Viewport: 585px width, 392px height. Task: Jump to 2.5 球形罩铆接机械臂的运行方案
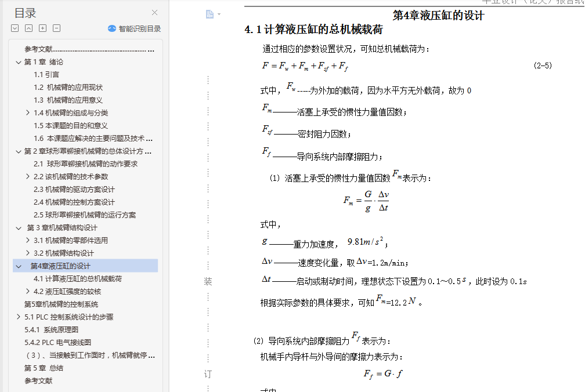click(x=85, y=215)
